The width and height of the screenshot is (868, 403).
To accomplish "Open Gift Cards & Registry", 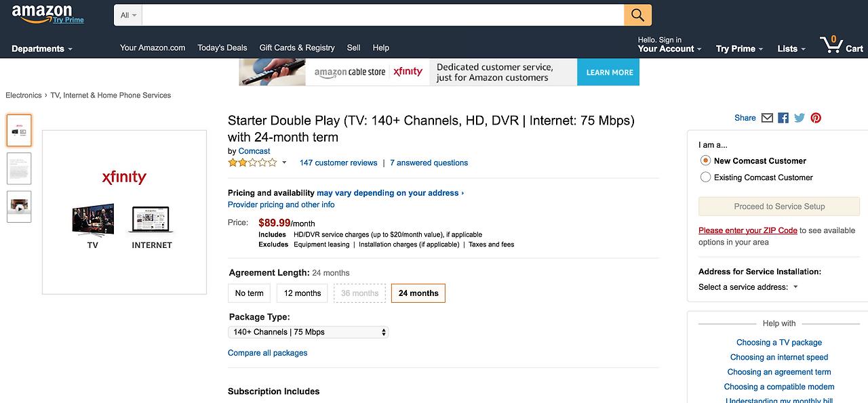I will (x=297, y=48).
